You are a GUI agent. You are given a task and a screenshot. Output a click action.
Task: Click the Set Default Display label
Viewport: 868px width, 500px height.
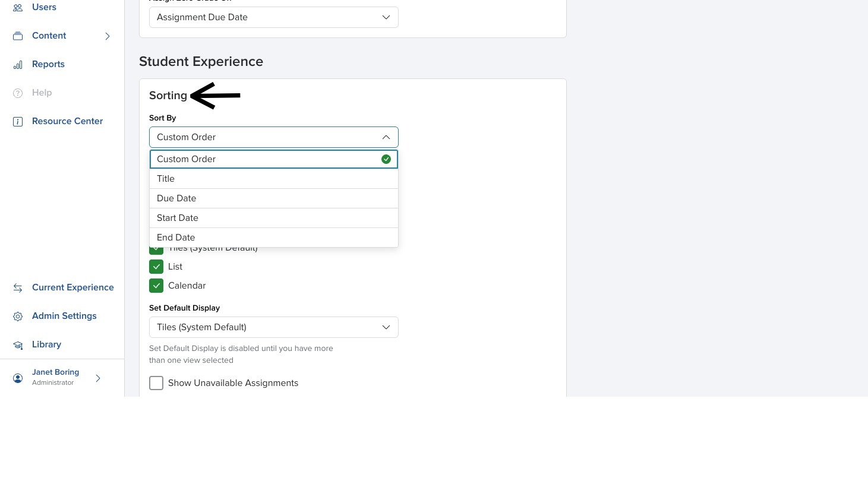(x=184, y=308)
